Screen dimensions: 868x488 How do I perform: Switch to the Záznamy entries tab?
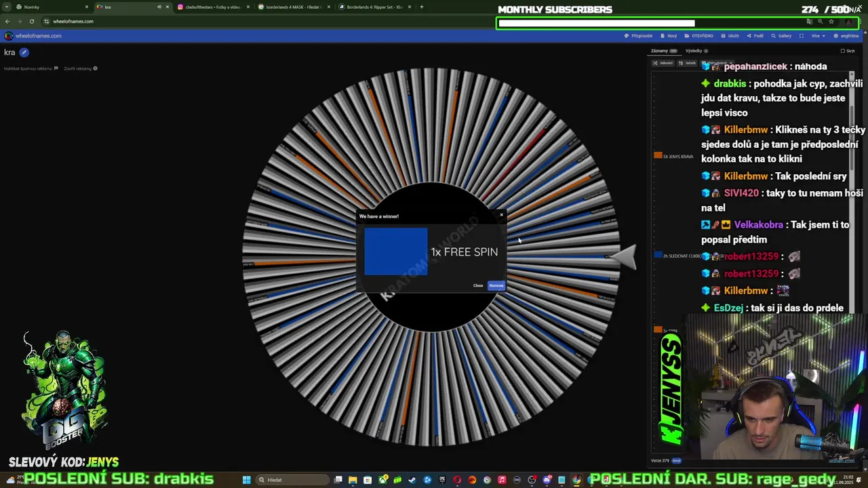pos(664,51)
